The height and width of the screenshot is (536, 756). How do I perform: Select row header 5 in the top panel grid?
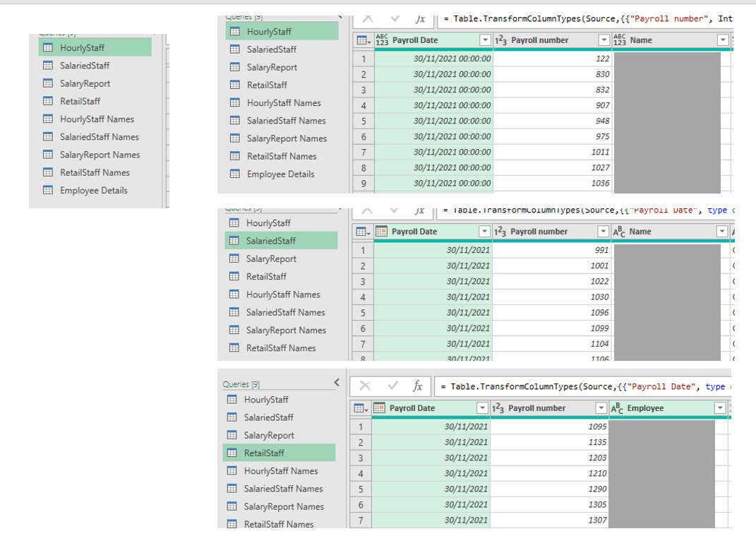pyautogui.click(x=364, y=121)
